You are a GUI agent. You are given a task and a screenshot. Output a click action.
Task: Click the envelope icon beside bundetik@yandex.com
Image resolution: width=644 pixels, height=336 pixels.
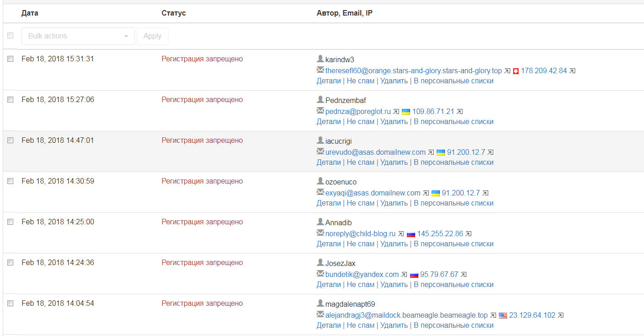[320, 274]
